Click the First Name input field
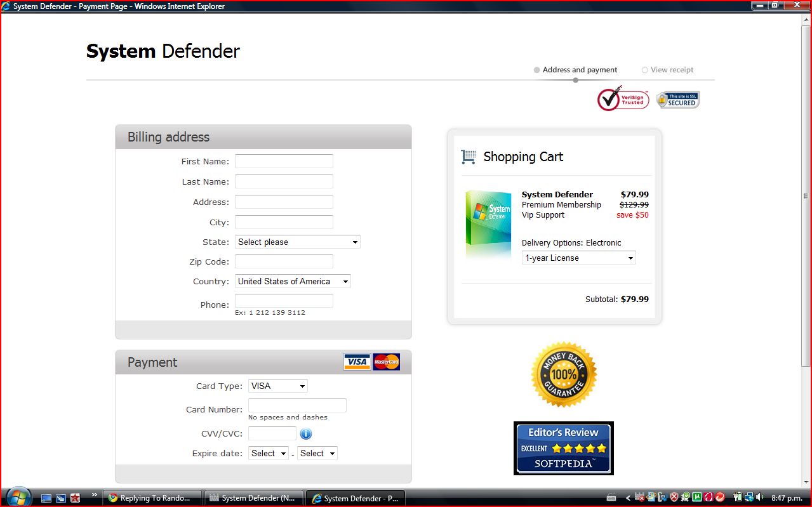Image resolution: width=812 pixels, height=507 pixels. [x=284, y=161]
